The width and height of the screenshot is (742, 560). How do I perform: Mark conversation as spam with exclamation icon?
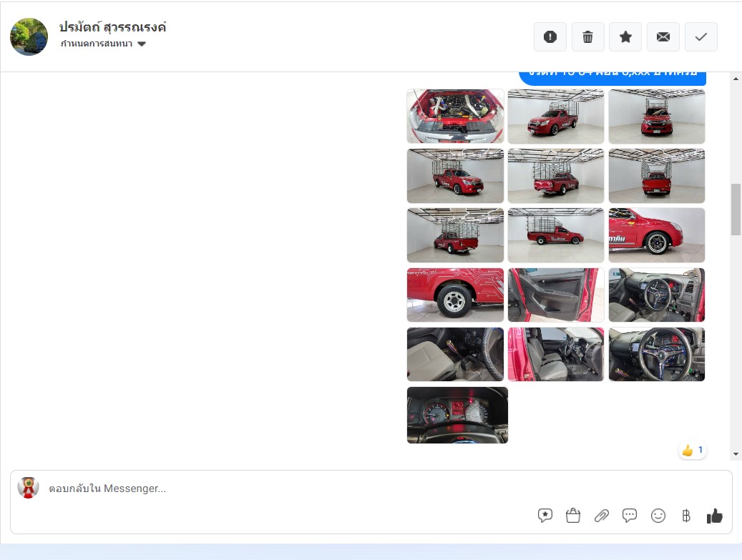coord(550,37)
